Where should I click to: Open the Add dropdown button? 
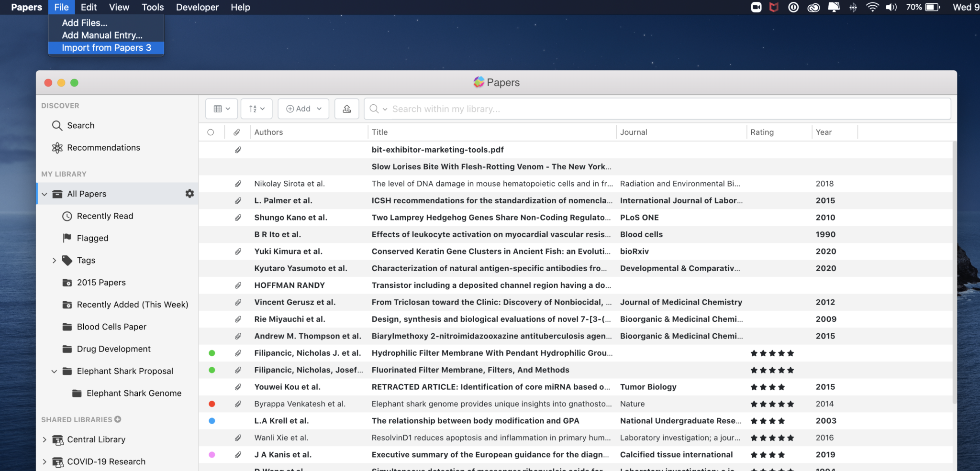(303, 109)
